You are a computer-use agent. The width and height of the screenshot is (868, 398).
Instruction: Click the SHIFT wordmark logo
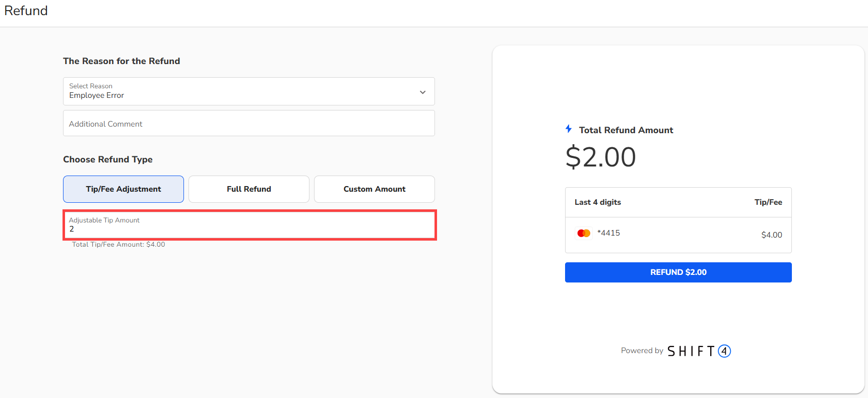691,351
